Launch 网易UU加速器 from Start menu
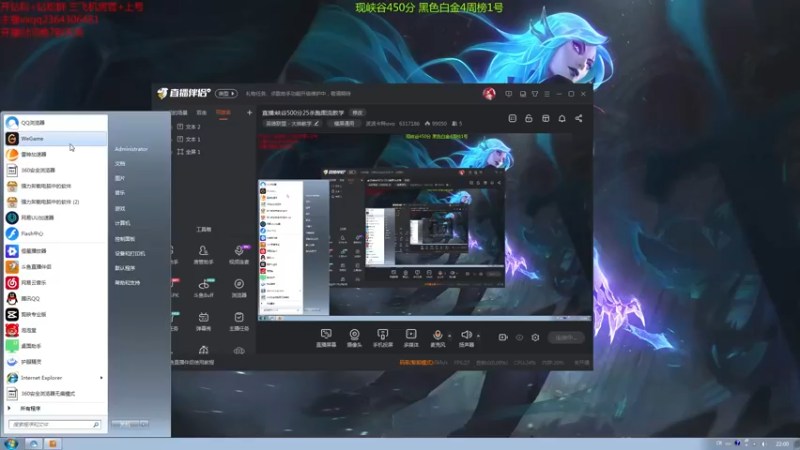The height and width of the screenshot is (450, 800). coord(56,217)
